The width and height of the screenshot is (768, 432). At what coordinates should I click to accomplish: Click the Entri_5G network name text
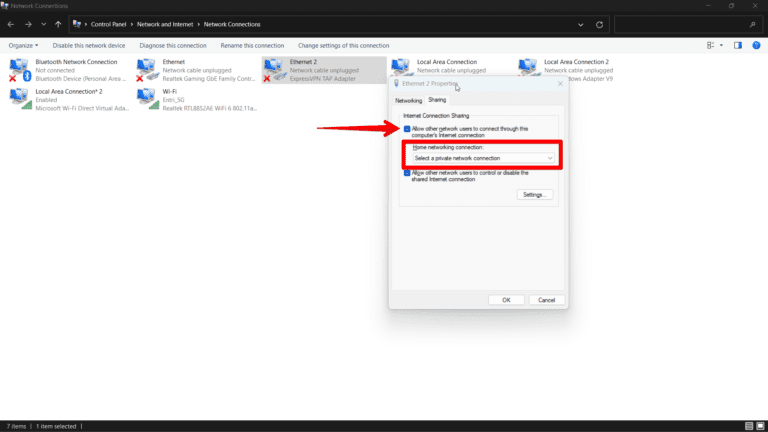pyautogui.click(x=173, y=100)
